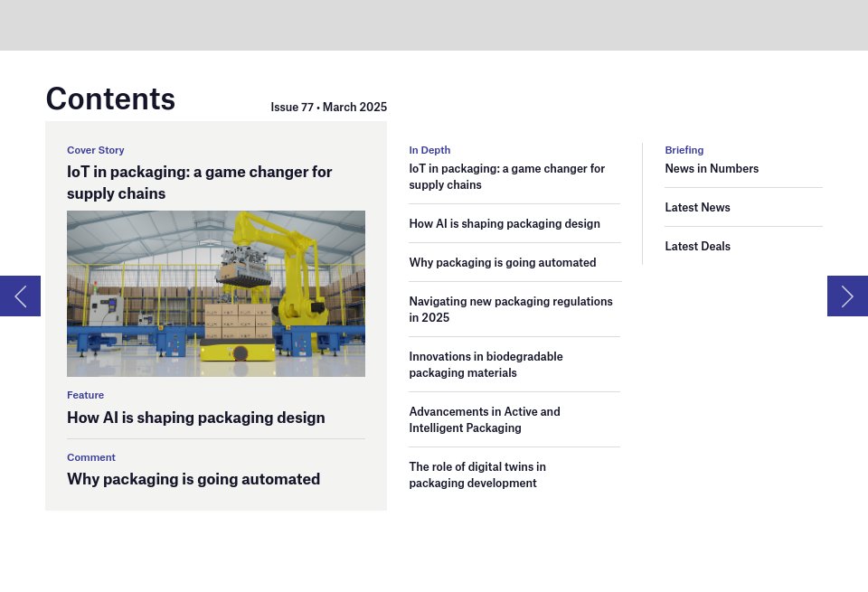Image resolution: width=868 pixels, height=592 pixels.
Task: Open the cover story about IoT in packaging
Action: pos(199,182)
